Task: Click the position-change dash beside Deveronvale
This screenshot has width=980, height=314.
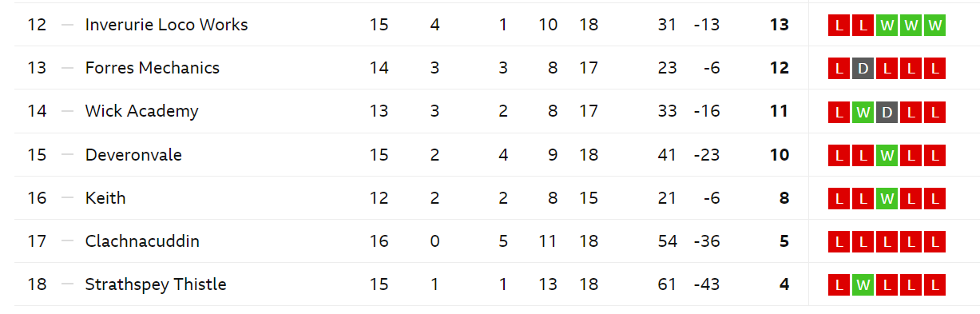Action: [68, 154]
